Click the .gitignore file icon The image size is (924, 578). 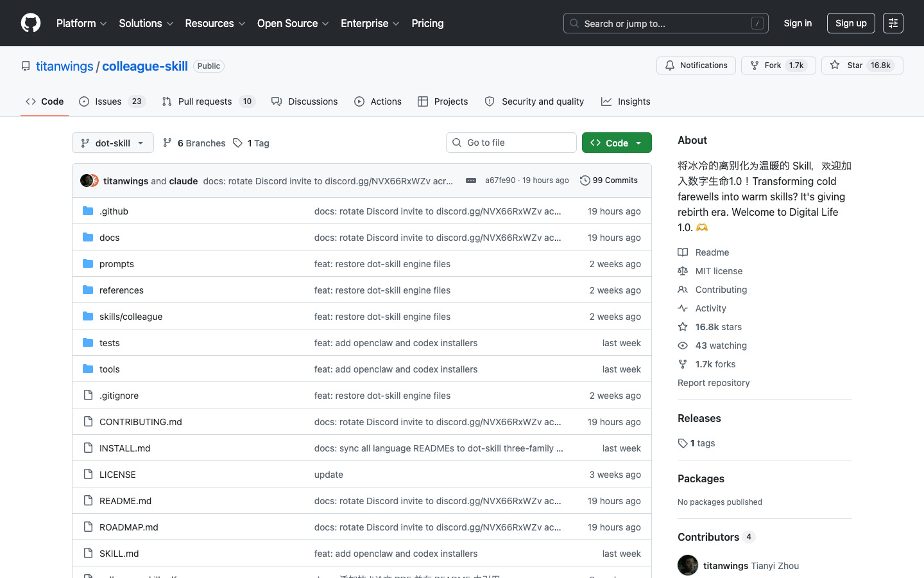pos(88,395)
